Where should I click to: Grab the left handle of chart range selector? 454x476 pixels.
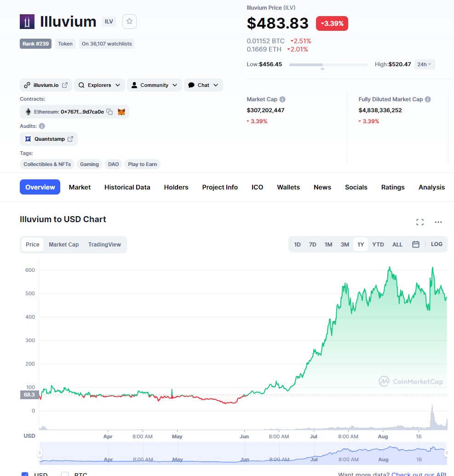(40, 453)
